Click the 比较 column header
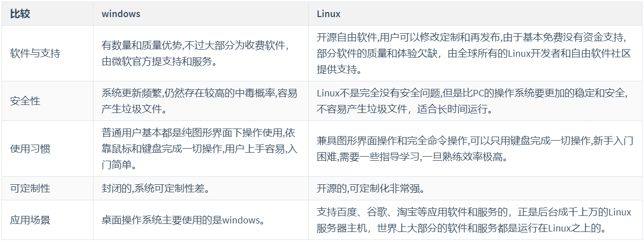Image resolution: width=644 pixels, height=242 pixels. click(20, 14)
